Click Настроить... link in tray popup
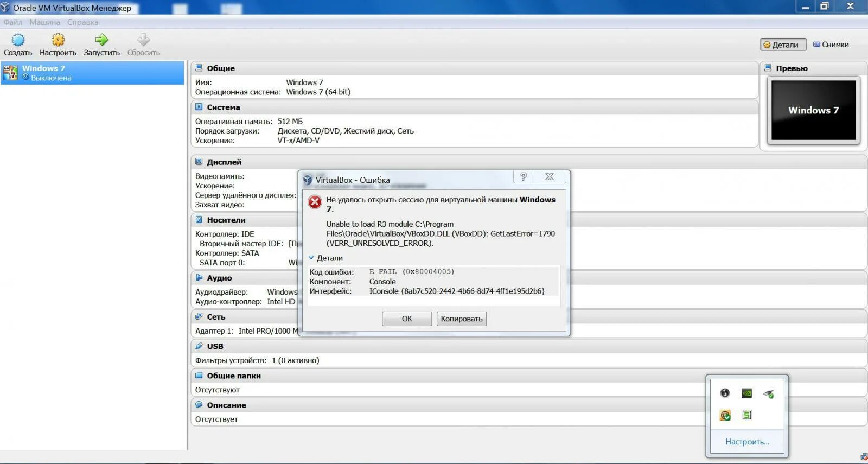The height and width of the screenshot is (464, 868). pos(747,442)
